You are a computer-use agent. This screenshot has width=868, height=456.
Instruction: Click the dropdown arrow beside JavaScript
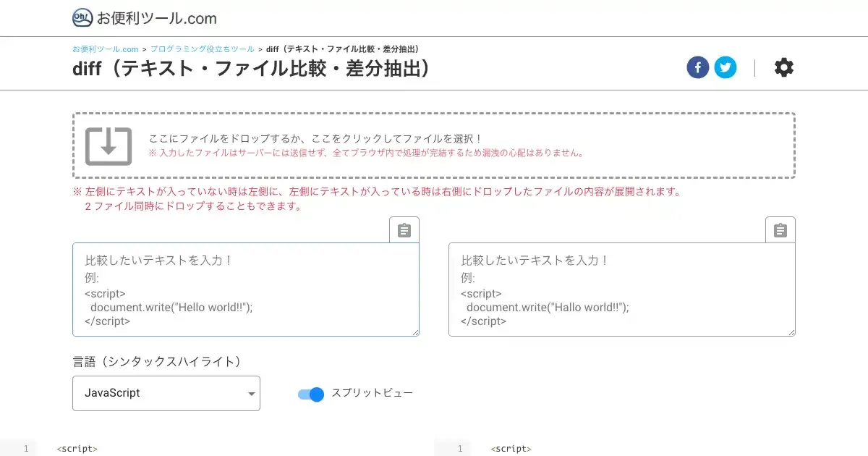point(251,394)
